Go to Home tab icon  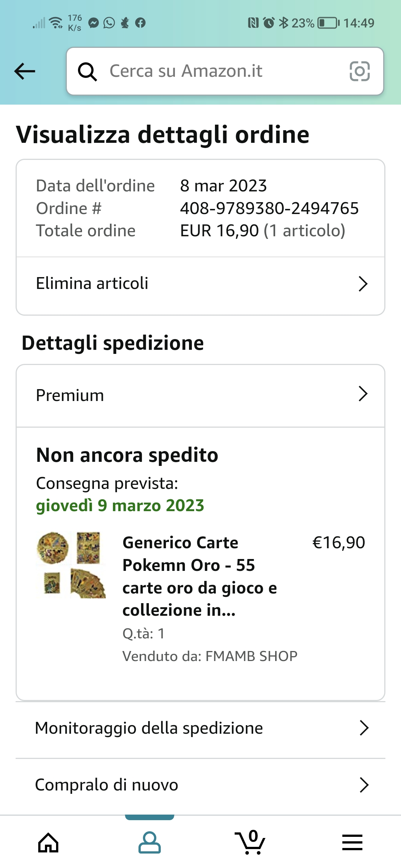pos(48,843)
